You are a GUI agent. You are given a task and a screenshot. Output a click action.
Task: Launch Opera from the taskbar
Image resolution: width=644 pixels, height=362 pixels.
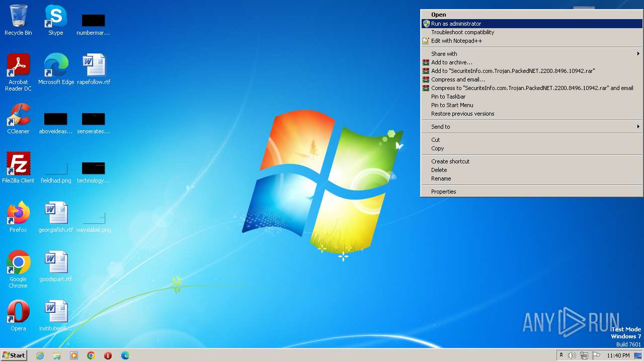pos(108,355)
